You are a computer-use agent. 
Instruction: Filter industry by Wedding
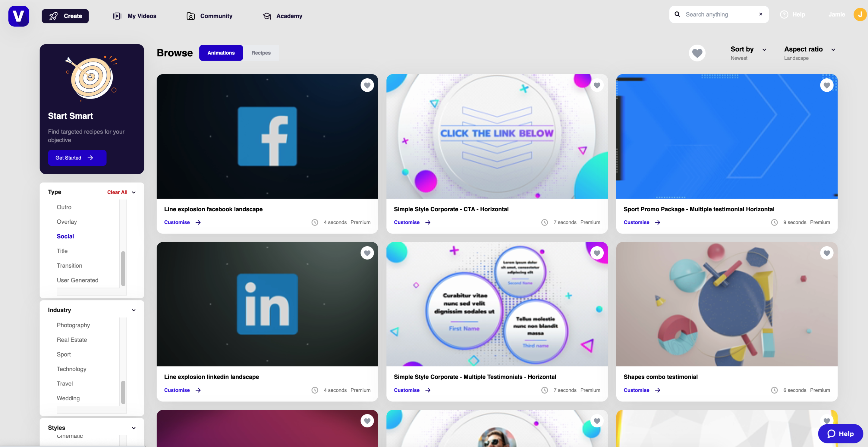pyautogui.click(x=68, y=398)
